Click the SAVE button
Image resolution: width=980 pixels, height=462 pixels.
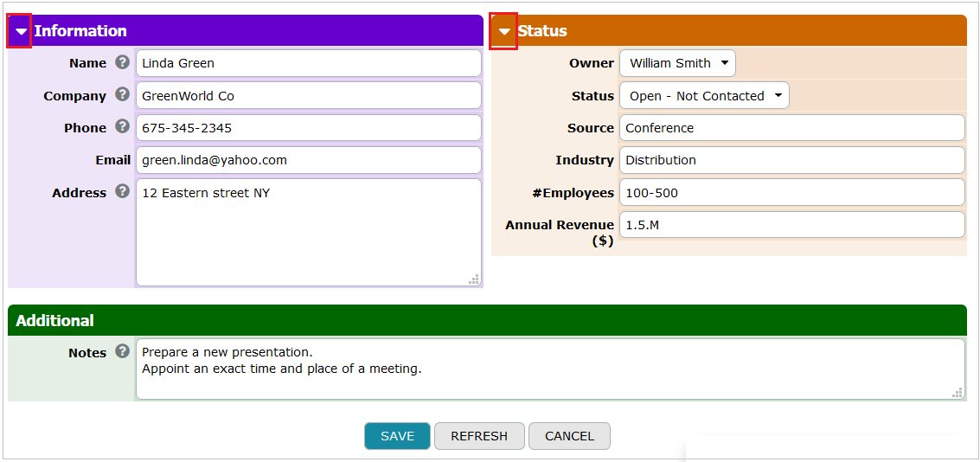[x=398, y=436]
